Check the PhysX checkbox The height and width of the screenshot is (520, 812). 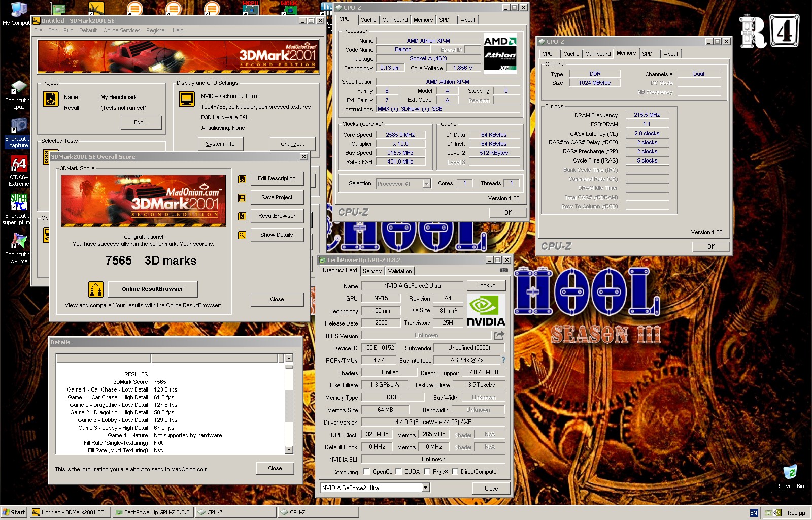coord(427,472)
